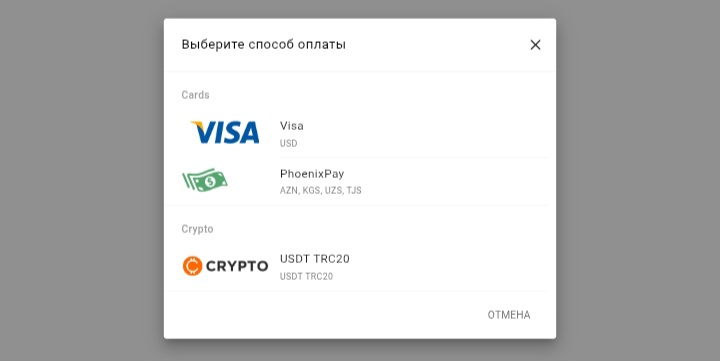Click the ОТМЕНА button

coord(509,315)
